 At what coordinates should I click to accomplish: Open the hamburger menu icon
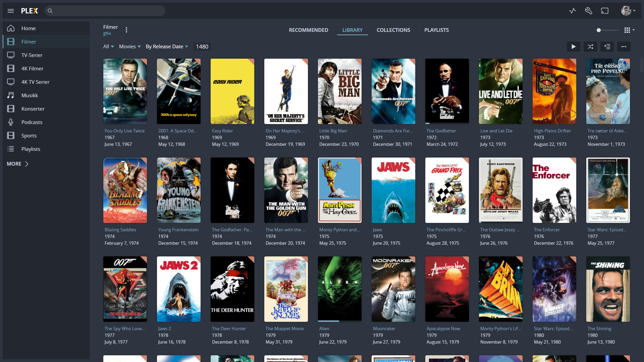[11, 11]
